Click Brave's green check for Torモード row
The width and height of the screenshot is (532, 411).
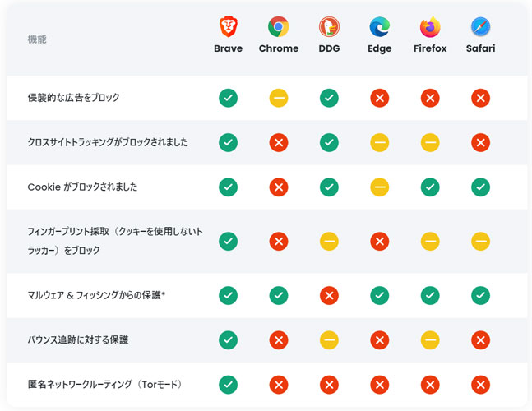(x=228, y=385)
